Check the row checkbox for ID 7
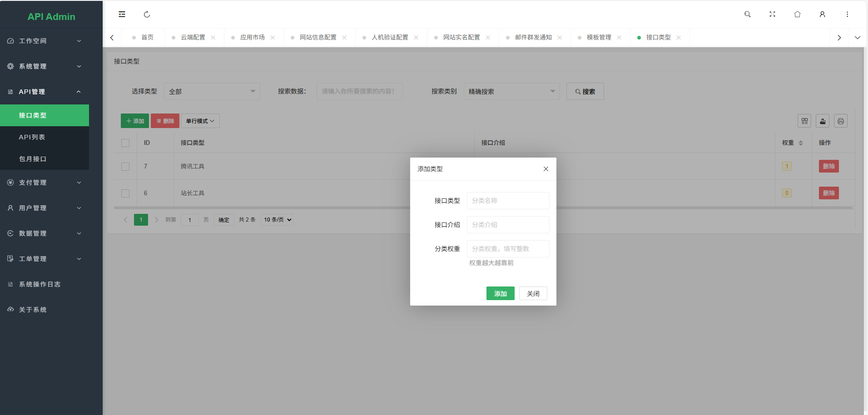868x415 pixels. [x=125, y=167]
